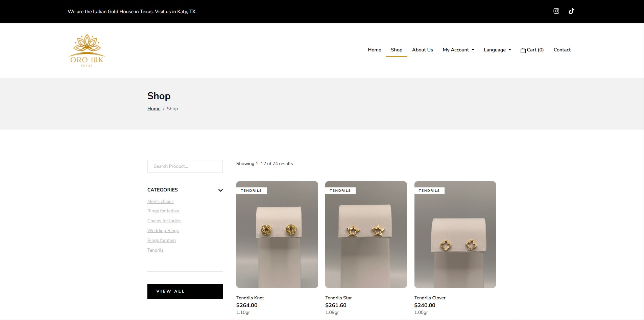Open the Language dropdown
Image resolution: width=644 pixels, height=320 pixels.
click(x=497, y=50)
